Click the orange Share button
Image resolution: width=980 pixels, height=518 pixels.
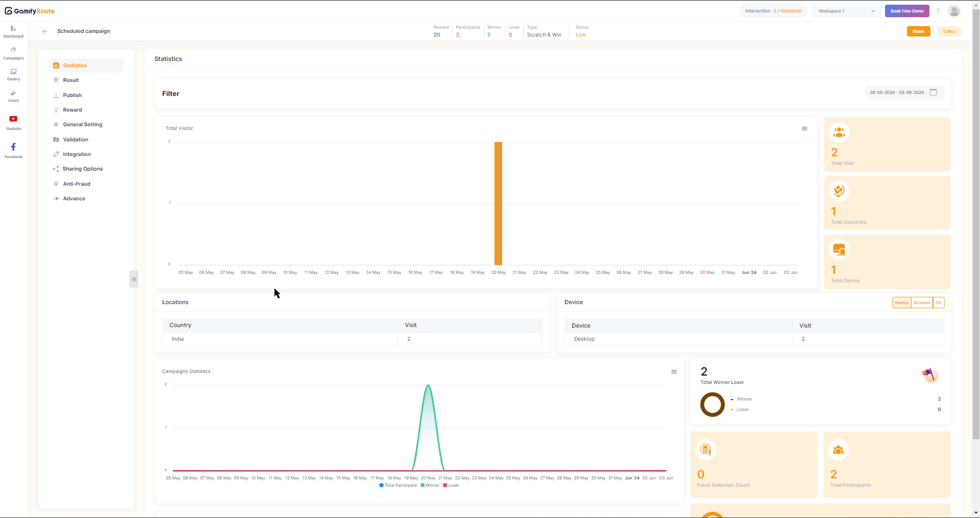[918, 31]
